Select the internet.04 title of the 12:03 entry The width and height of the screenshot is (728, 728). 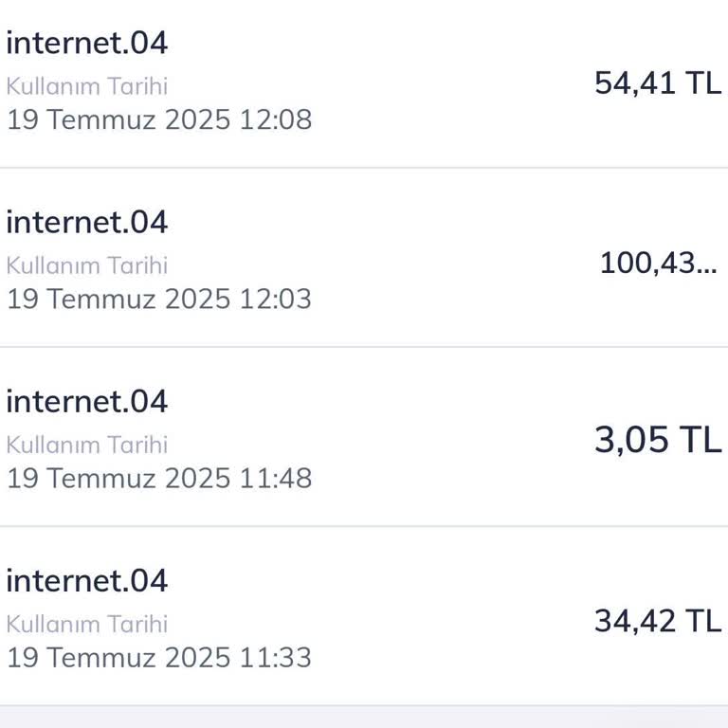tap(87, 222)
